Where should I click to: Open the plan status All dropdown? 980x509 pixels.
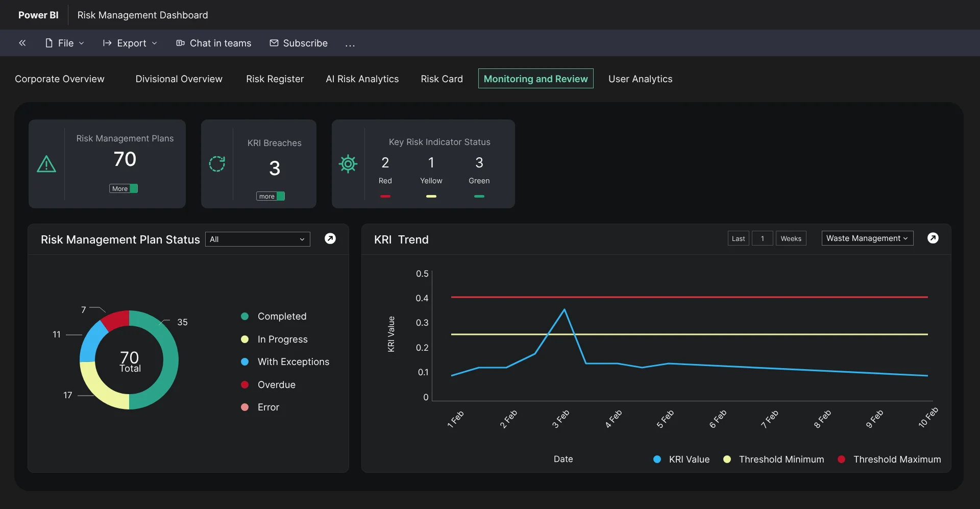point(258,239)
